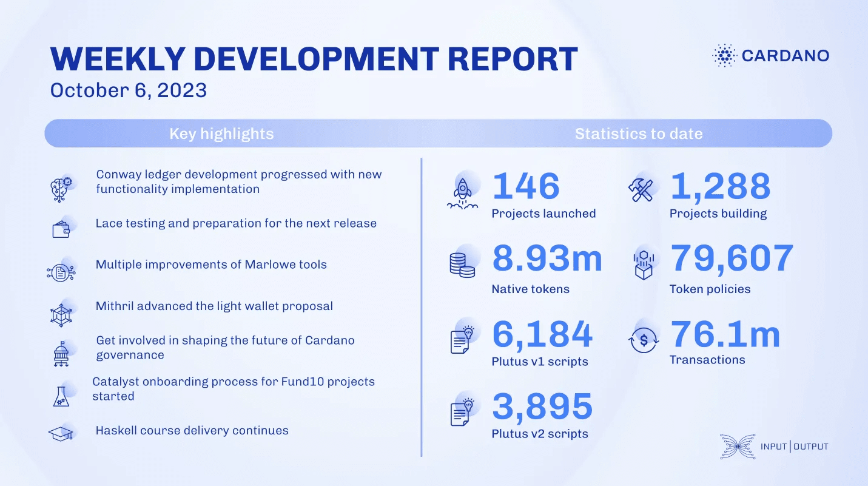The width and height of the screenshot is (868, 486).
Task: Select Haskell course delivery continues text
Action: click(192, 431)
